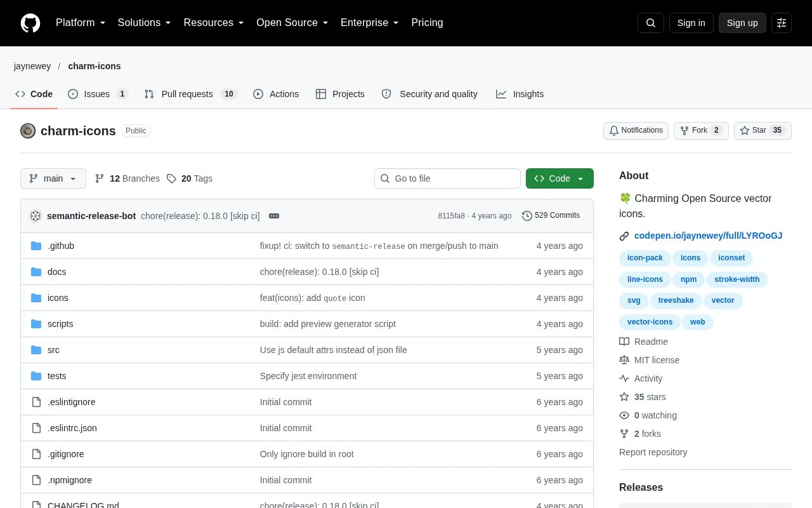812x508 pixels.
Task: Click the jaynewey owner avatar icon
Action: [x=28, y=131]
